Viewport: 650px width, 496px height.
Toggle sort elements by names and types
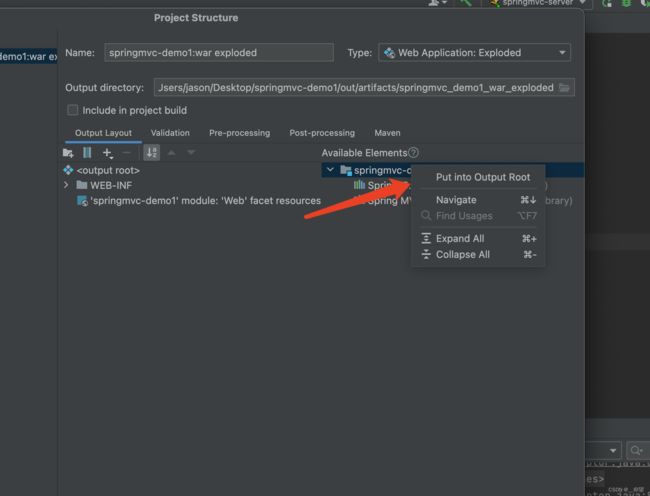point(152,152)
